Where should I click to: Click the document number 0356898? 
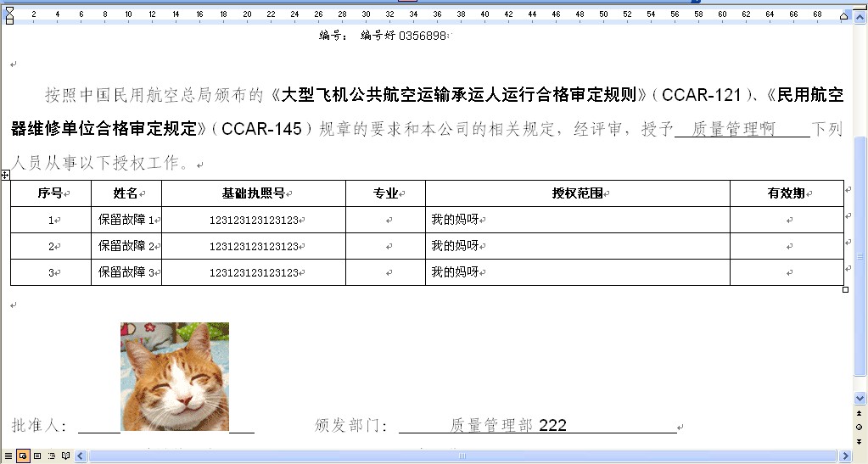[423, 36]
